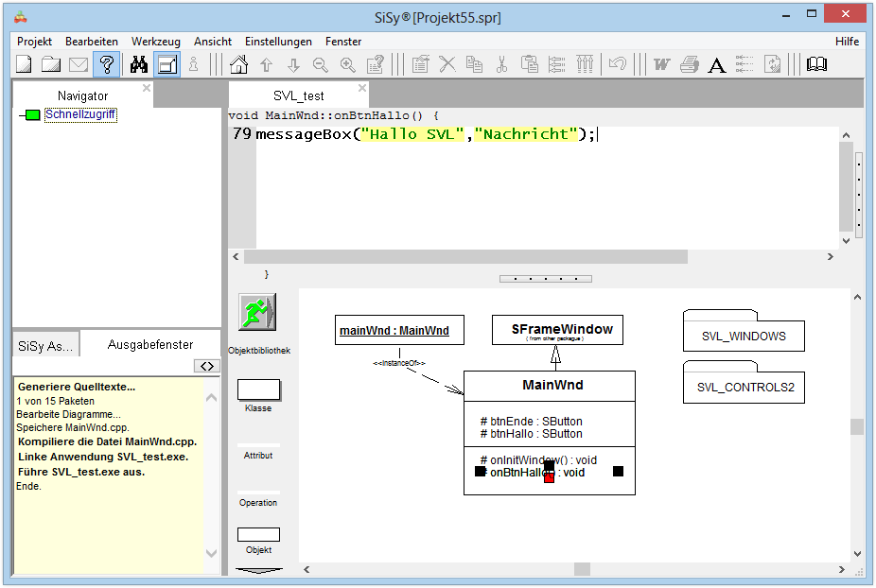This screenshot has height=588, width=876.
Task: Click the splitter handle between code and diagram
Action: [x=546, y=279]
